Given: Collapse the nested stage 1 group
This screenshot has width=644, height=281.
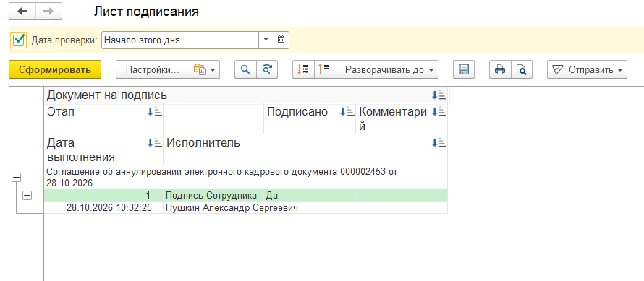Looking at the screenshot, I should (27, 196).
